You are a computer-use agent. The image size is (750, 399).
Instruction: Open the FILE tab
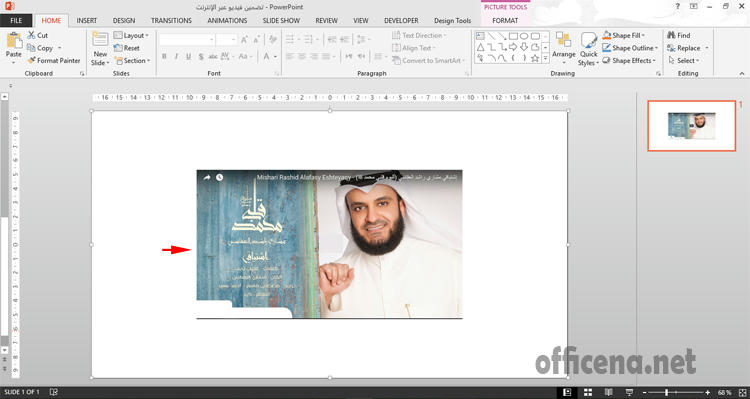tap(16, 21)
